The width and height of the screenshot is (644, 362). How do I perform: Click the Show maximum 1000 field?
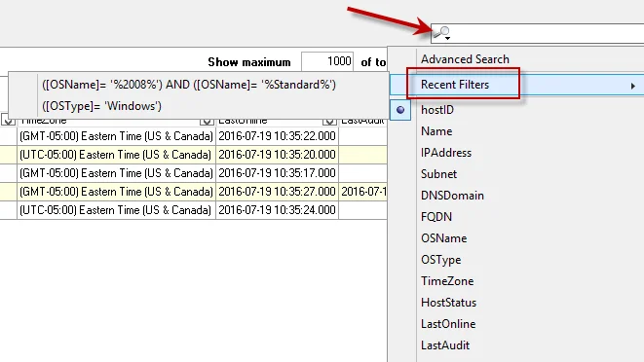click(x=327, y=61)
